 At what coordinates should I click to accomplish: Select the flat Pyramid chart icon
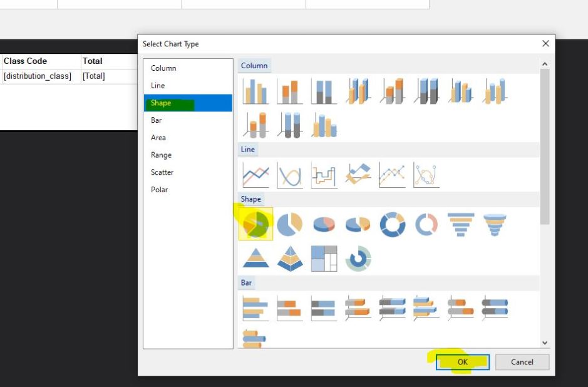point(255,259)
